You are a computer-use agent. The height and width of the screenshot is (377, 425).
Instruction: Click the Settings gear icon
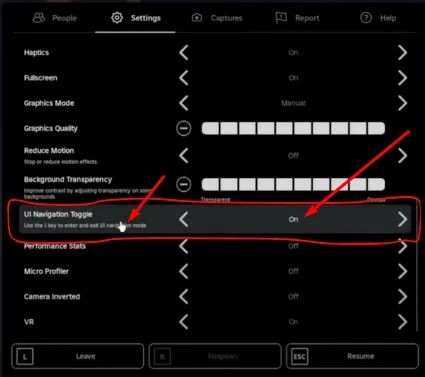click(x=117, y=18)
